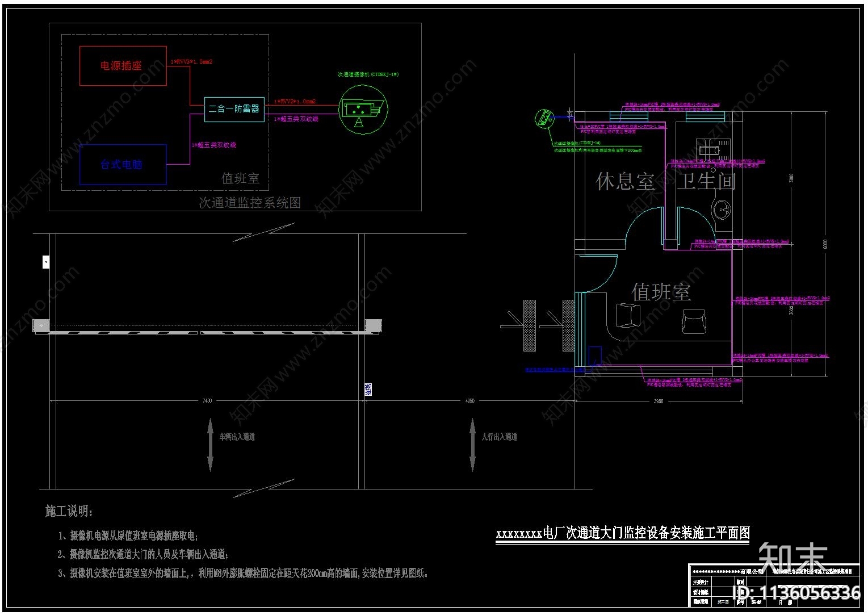The image size is (868, 615).
Task: Select the '7430' dimension text
Action: [207, 401]
